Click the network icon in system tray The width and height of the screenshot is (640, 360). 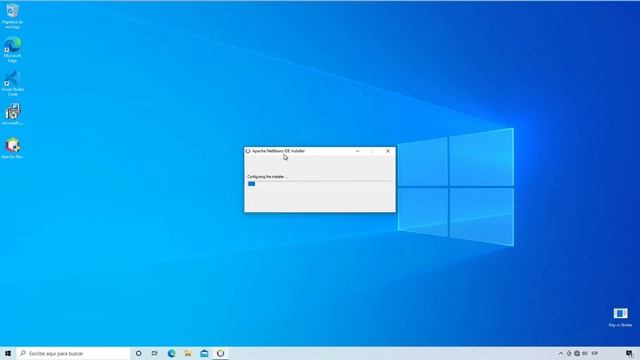(x=577, y=353)
